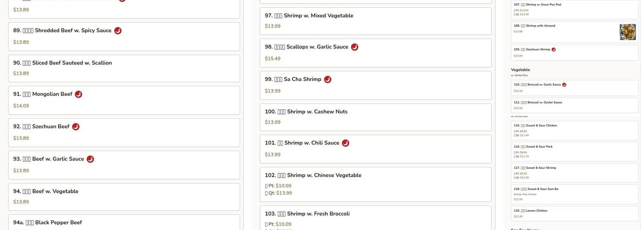The height and width of the screenshot is (230, 644).
Task: Click spicy icon beside Beef w. Garlic Sauce
Action: tap(90, 159)
